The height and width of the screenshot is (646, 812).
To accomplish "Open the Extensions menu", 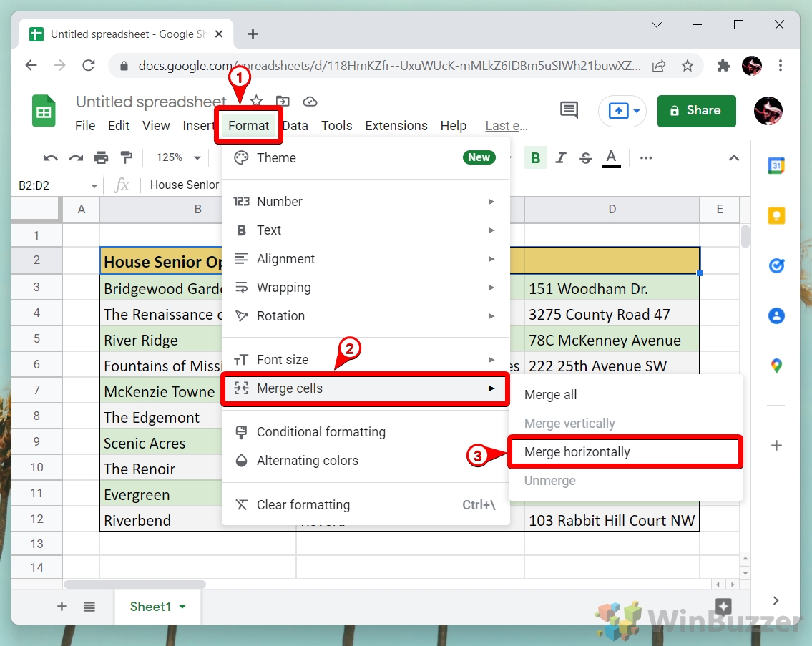I will click(396, 126).
